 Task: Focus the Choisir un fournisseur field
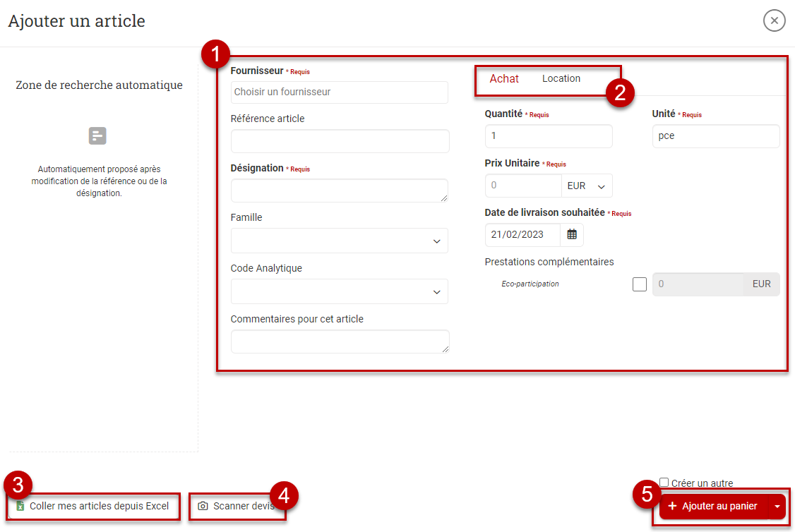[340, 92]
